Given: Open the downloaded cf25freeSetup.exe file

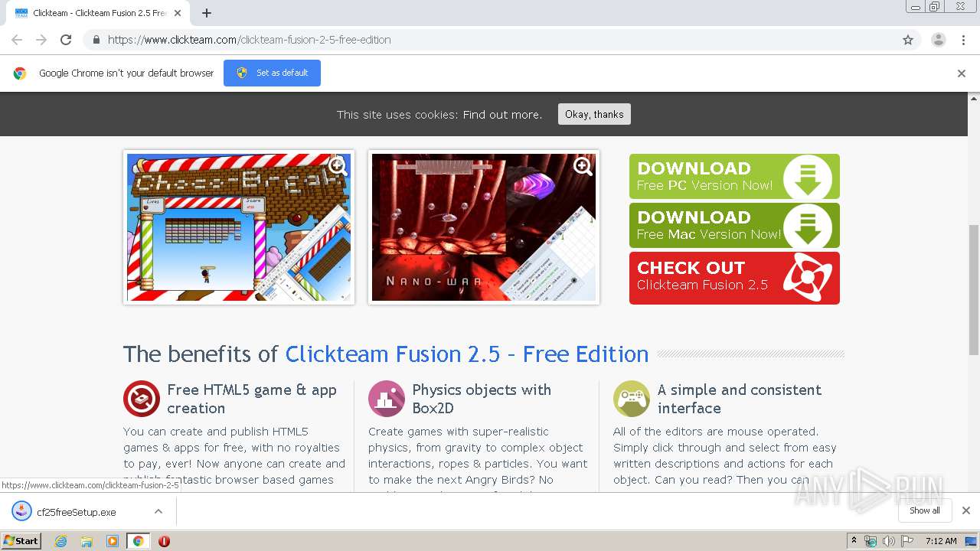Looking at the screenshot, I should tap(77, 512).
